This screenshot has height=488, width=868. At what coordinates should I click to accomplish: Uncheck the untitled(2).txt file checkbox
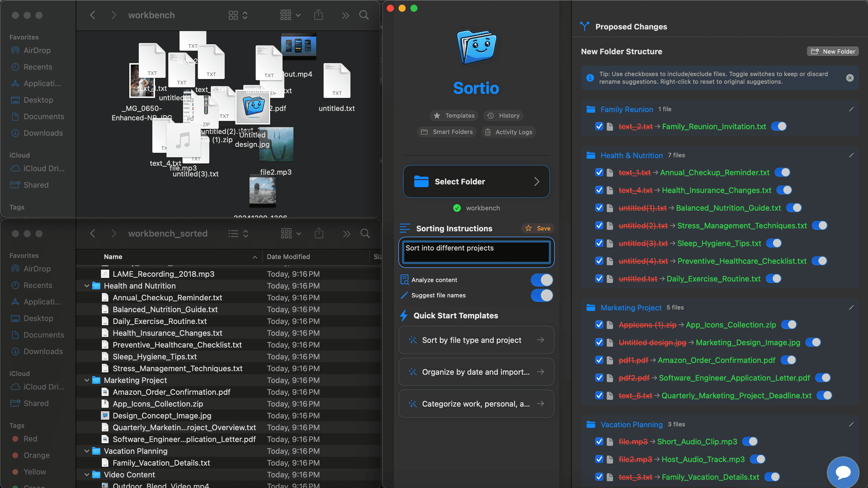(x=599, y=225)
